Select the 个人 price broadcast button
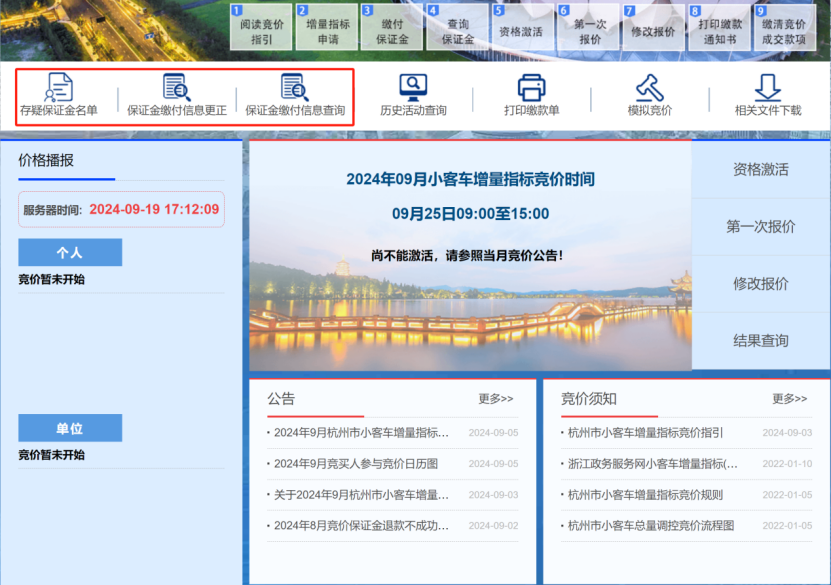Image resolution: width=831 pixels, height=585 pixels. pyautogui.click(x=70, y=253)
